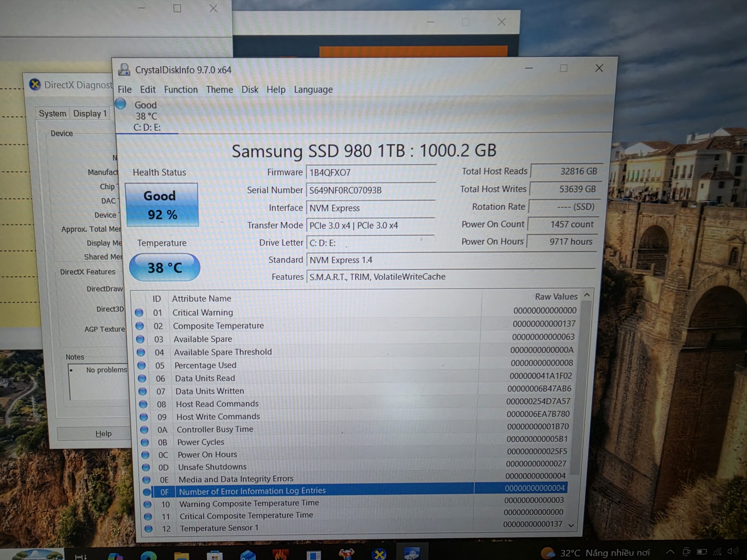Image resolution: width=747 pixels, height=560 pixels.
Task: Open the Theme menu
Action: (x=219, y=90)
